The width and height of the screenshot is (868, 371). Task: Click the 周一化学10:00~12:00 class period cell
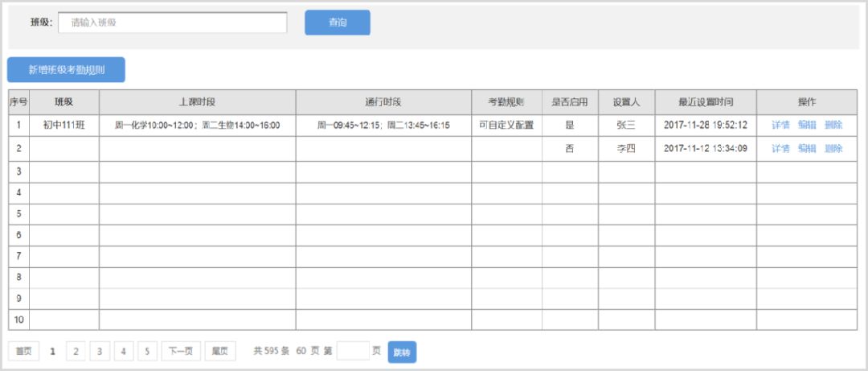(197, 126)
